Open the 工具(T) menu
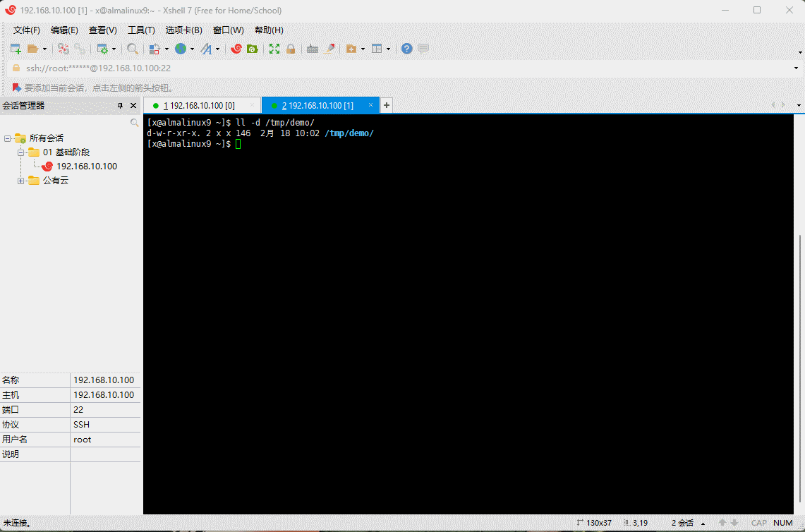Image resolution: width=805 pixels, height=532 pixels. click(x=141, y=30)
